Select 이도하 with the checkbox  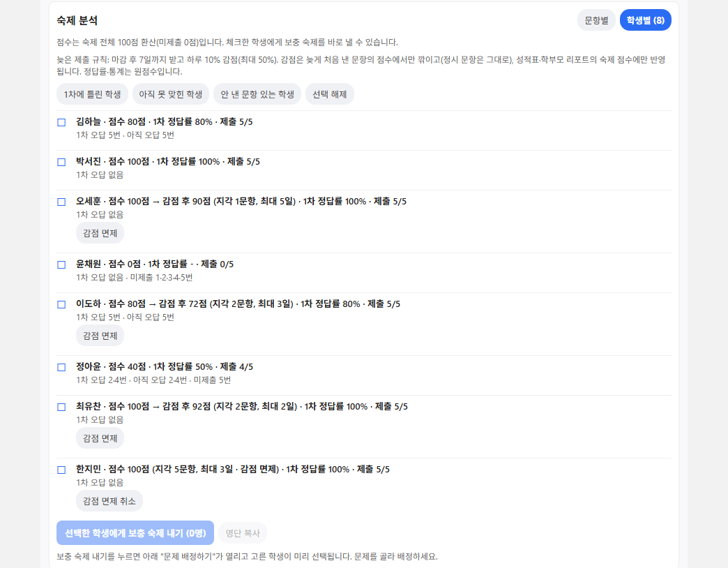(61, 305)
